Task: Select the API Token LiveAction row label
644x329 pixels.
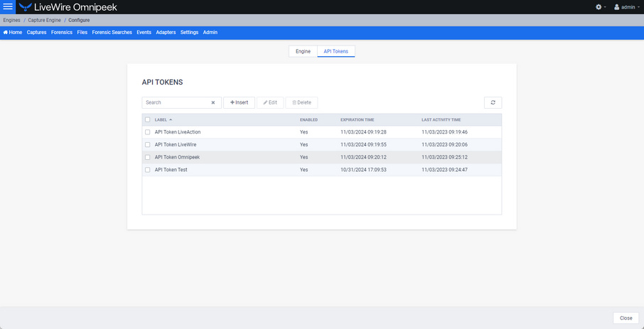Action: tap(178, 132)
